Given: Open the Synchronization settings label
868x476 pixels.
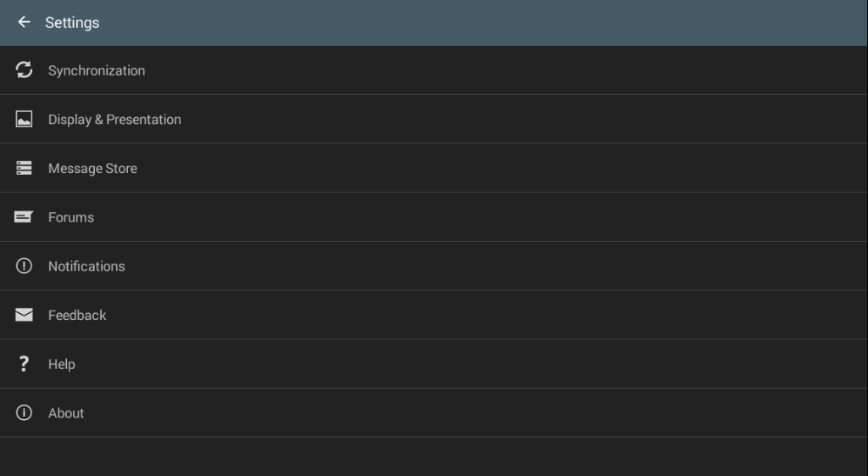Looking at the screenshot, I should [97, 70].
